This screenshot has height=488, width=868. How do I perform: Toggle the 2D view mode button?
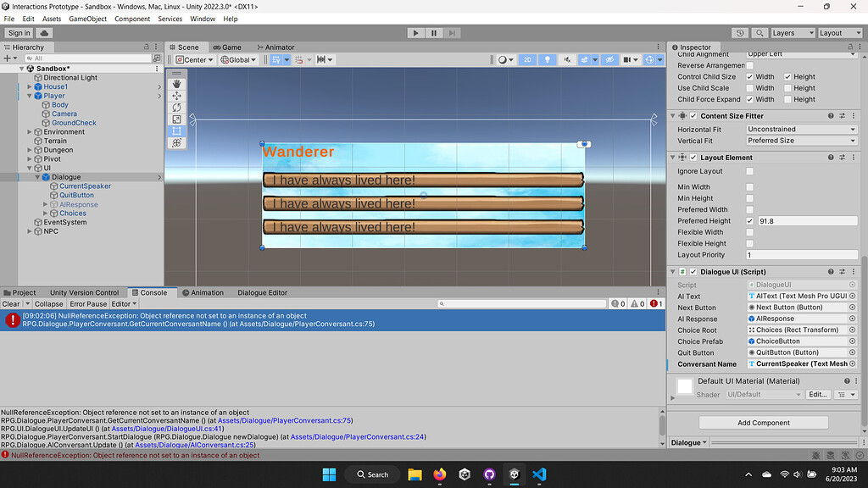pyautogui.click(x=527, y=60)
